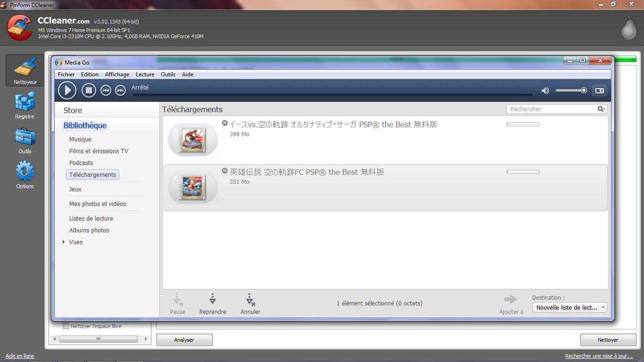644x362 pixels.
Task: Click the CCleaner logo icon
Action: tap(20, 27)
